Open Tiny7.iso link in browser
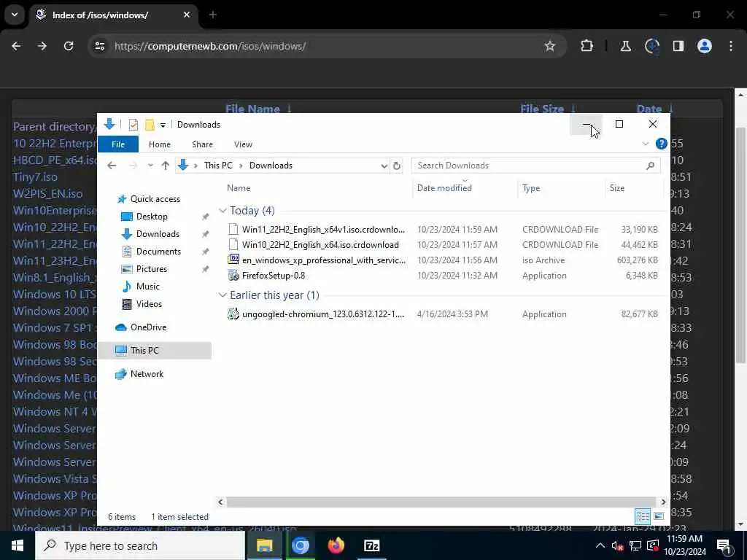The width and height of the screenshot is (747, 560). point(35,176)
